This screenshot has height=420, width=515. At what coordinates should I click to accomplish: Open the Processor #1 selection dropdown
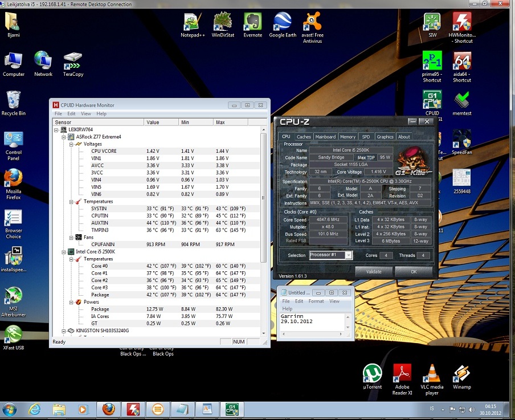click(348, 255)
